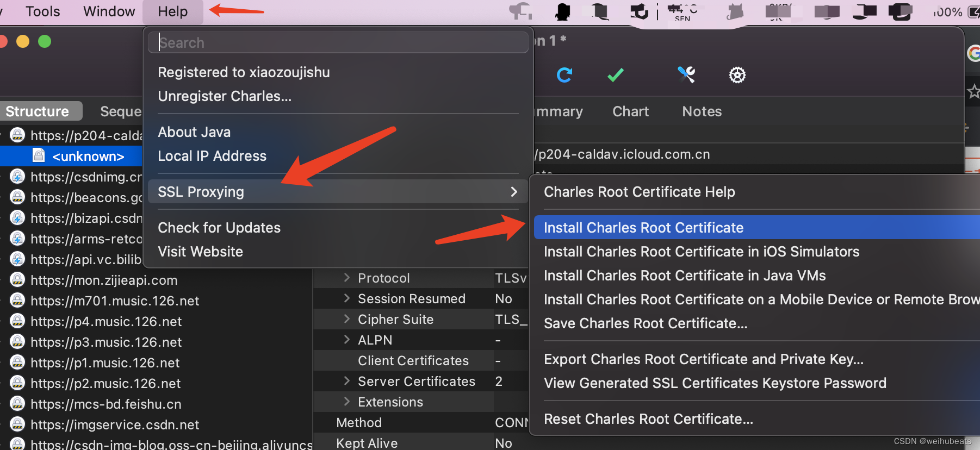View Generated SSL Certificates Keystore Password
Screen dimensions: 980x450
coord(715,383)
